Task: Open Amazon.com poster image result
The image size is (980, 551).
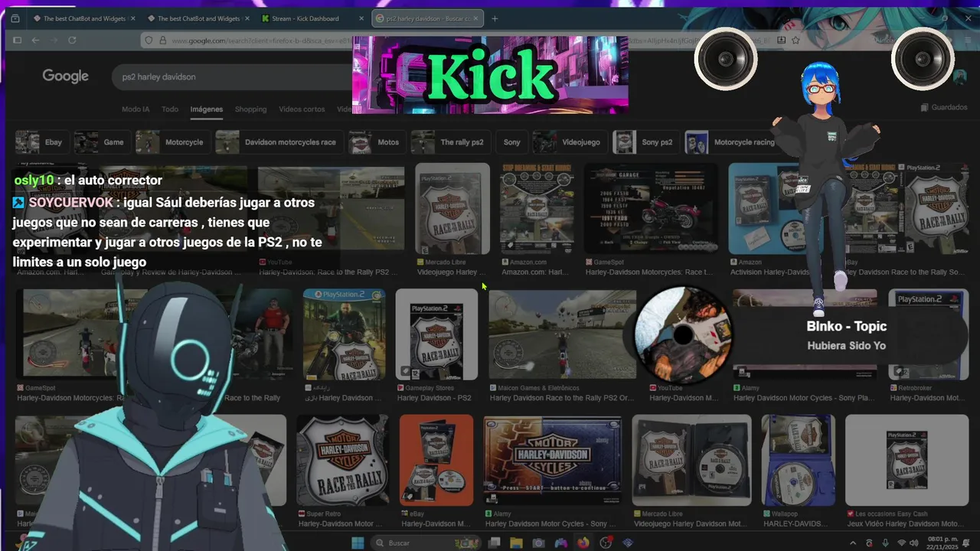Action: coord(537,208)
